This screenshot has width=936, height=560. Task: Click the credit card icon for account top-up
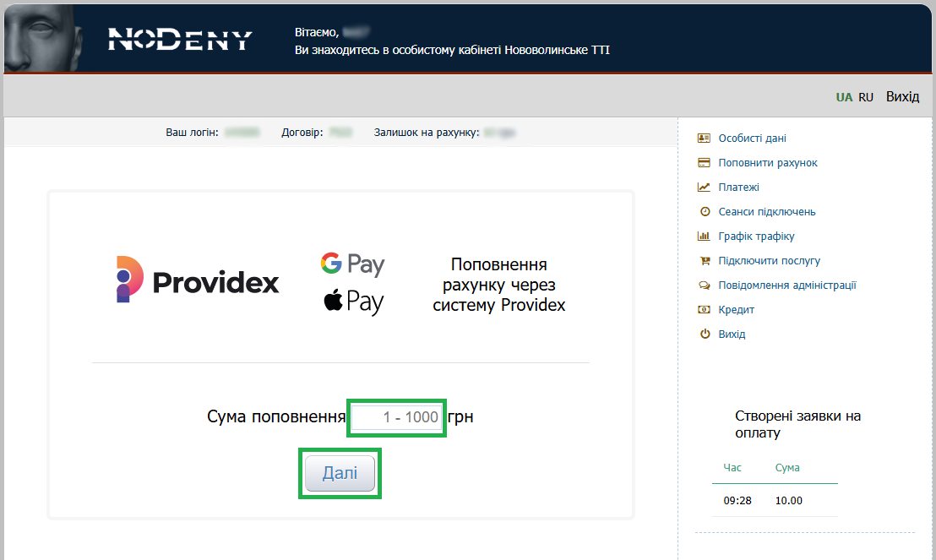click(x=704, y=162)
